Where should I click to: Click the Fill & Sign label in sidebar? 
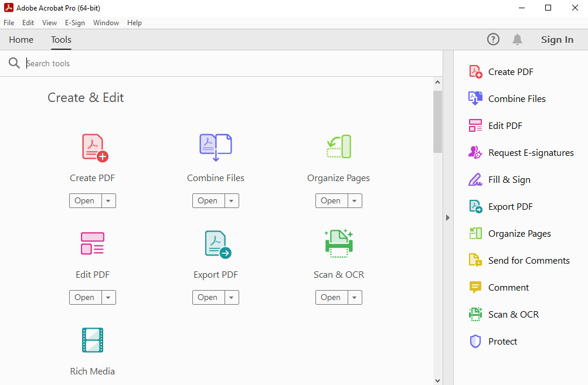point(509,179)
